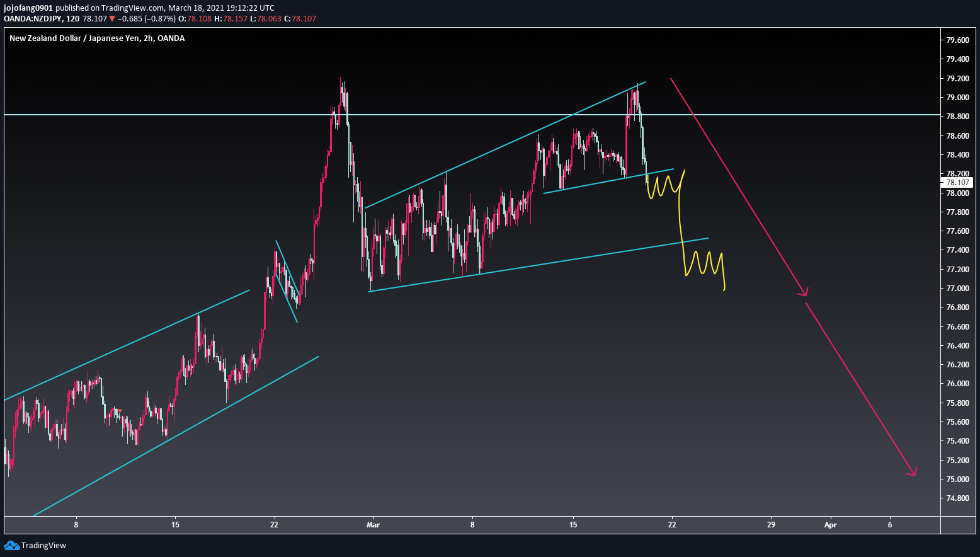Click the O:78.108 open value
Image resolution: width=980 pixels, height=557 pixels.
coord(195,19)
